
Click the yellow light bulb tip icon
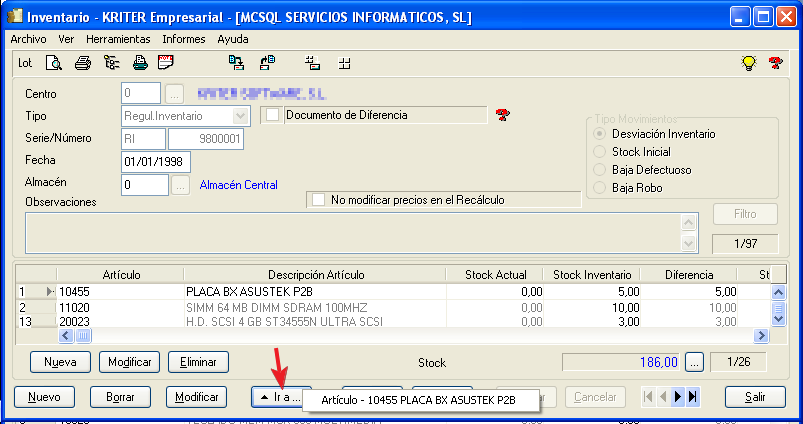[749, 63]
